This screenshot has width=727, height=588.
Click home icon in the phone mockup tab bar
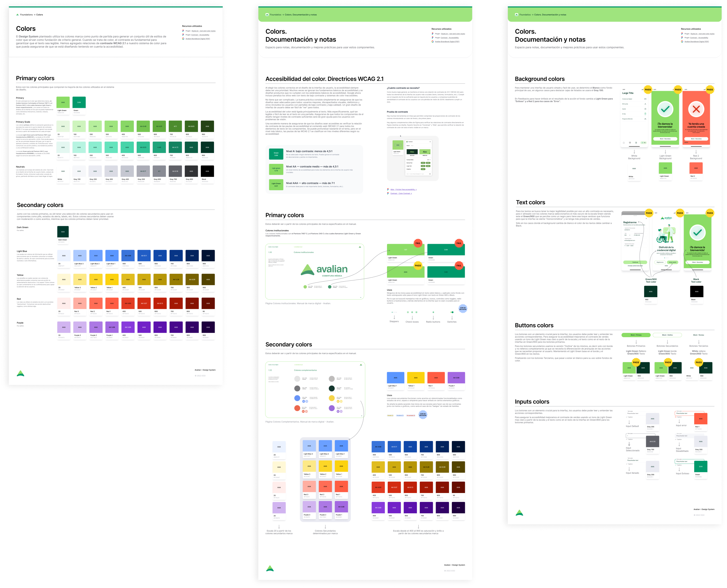coord(624,142)
